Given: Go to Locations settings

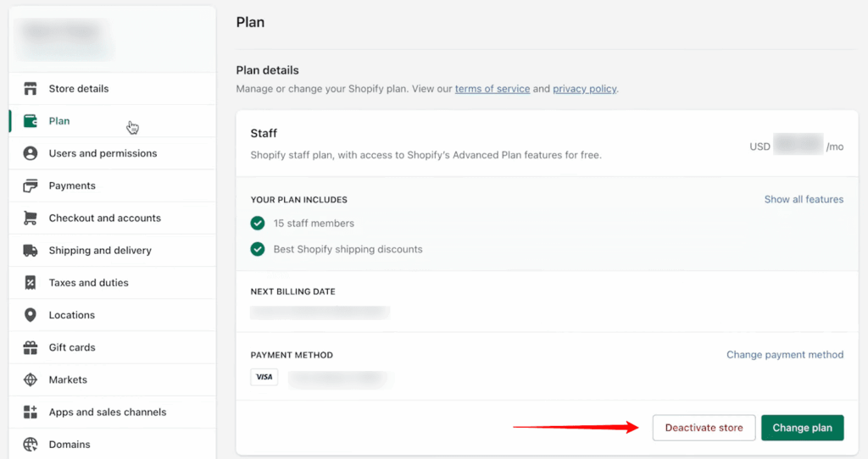Looking at the screenshot, I should point(113,315).
